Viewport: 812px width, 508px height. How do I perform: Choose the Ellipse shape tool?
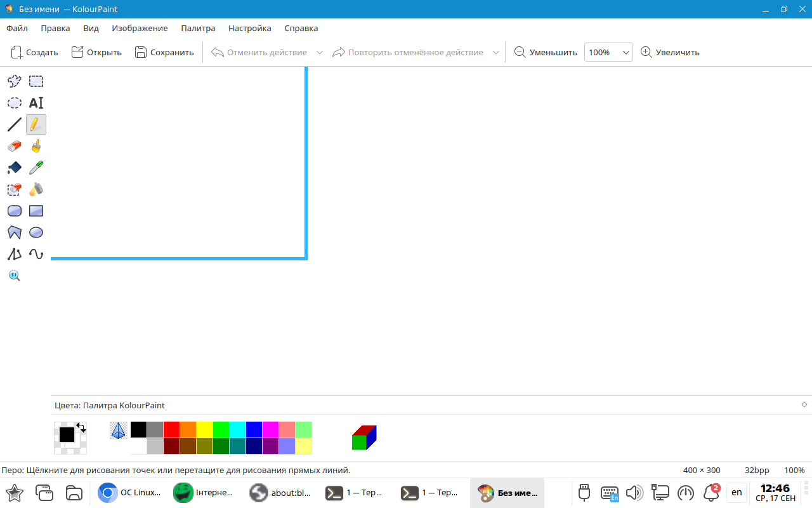[36, 232]
